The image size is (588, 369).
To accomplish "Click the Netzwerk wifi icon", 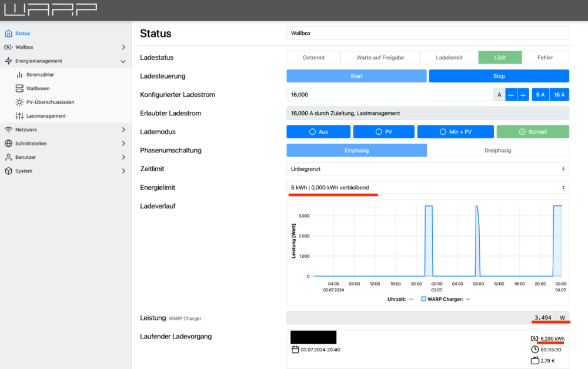I will [x=8, y=129].
